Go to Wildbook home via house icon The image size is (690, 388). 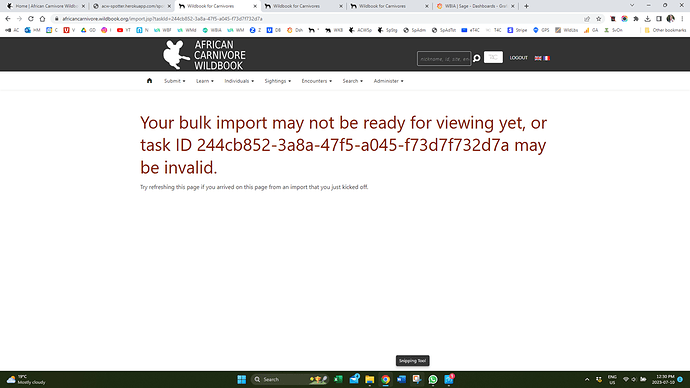(149, 81)
